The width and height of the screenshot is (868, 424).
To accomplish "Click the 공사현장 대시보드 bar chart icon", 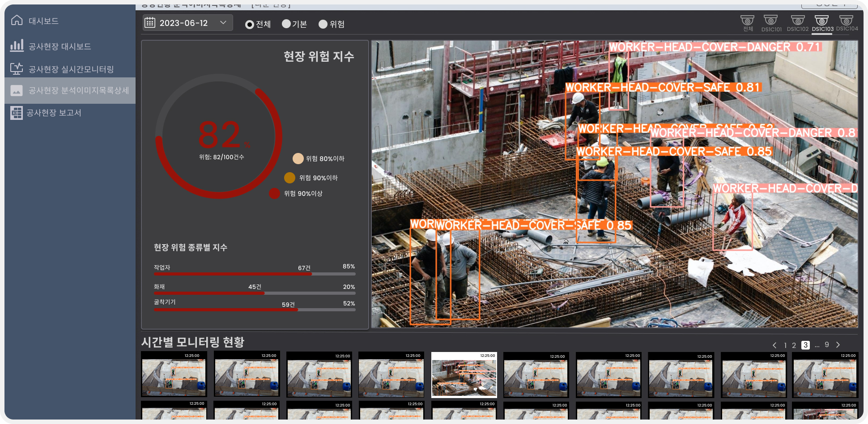I will click(17, 46).
